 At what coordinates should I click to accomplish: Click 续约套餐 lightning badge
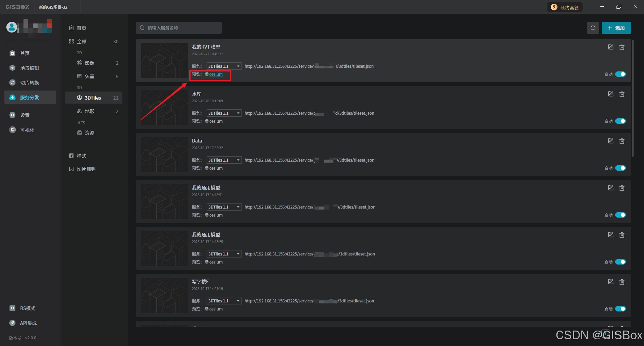point(565,7)
